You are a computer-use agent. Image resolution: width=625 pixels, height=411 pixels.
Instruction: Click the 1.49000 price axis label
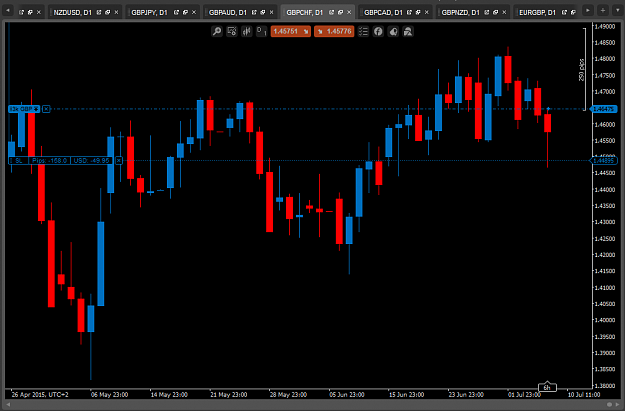point(604,26)
